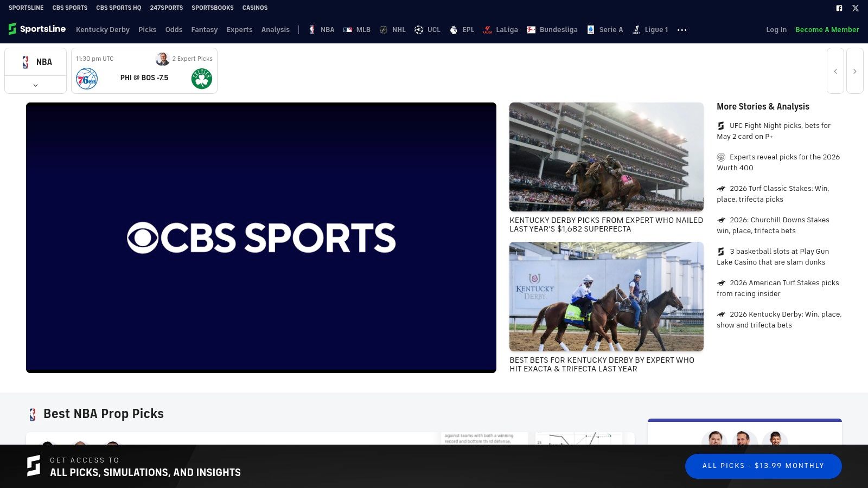
Task: Open UCL league in navigation bar
Action: [x=427, y=30]
